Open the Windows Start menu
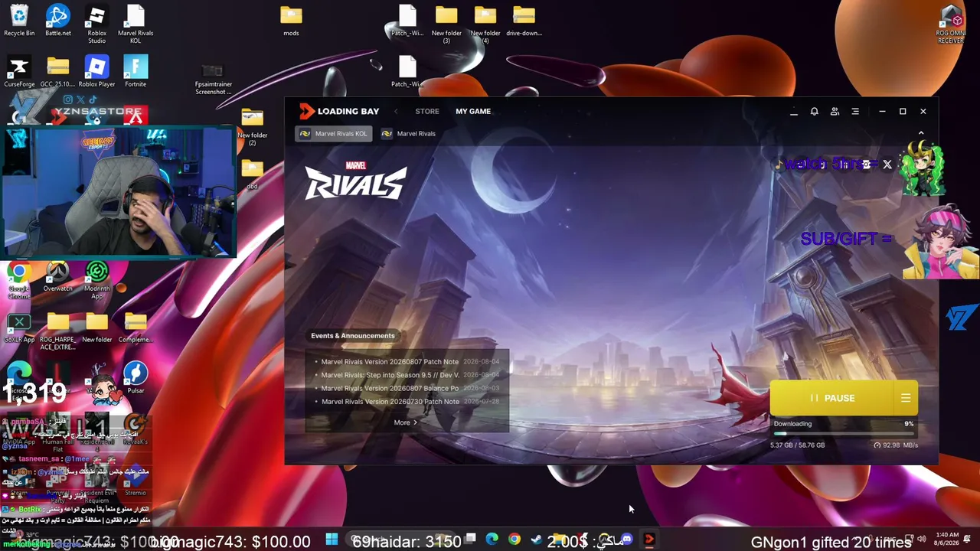Image resolution: width=980 pixels, height=551 pixels. [332, 540]
